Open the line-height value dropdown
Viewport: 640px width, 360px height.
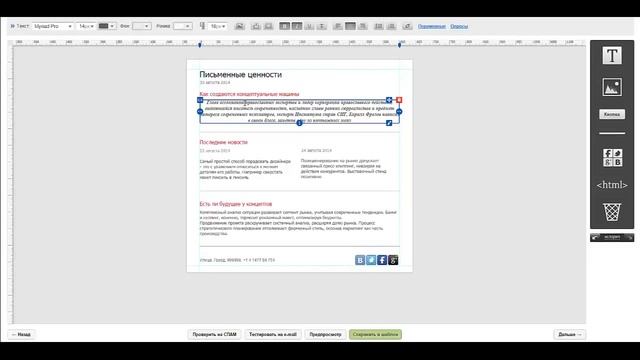tap(218, 26)
